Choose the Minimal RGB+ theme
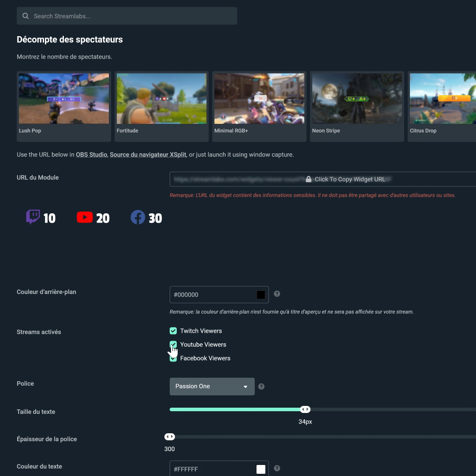This screenshot has height=476, width=476. [x=259, y=107]
